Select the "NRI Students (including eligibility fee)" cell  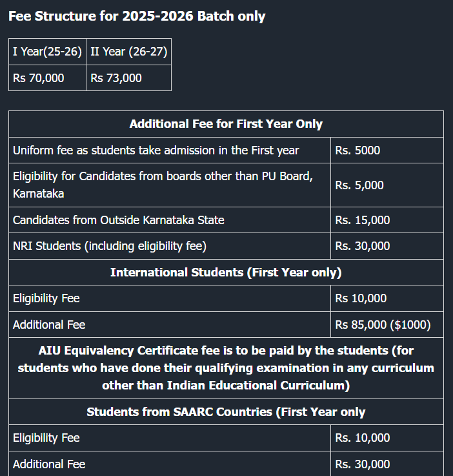pos(110,246)
